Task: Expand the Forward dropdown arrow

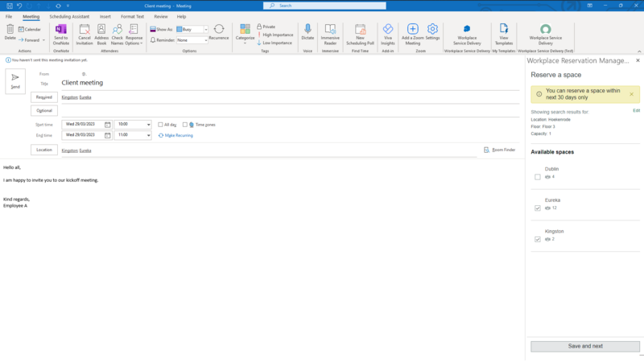Action: 44,40
